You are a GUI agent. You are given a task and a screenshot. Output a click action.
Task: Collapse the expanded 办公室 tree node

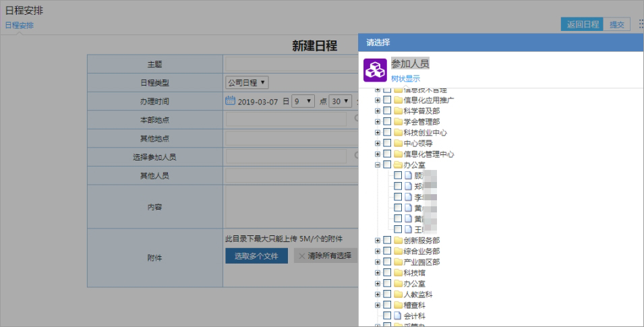(x=378, y=165)
